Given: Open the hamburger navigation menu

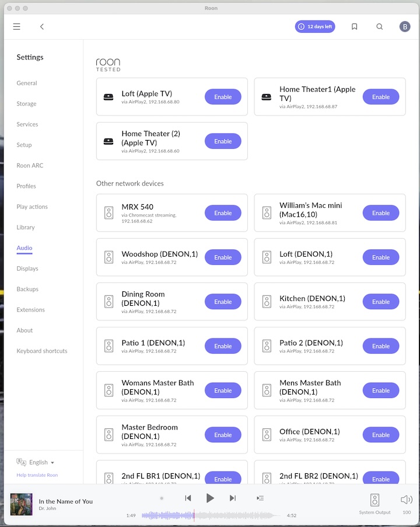Looking at the screenshot, I should coord(16,27).
